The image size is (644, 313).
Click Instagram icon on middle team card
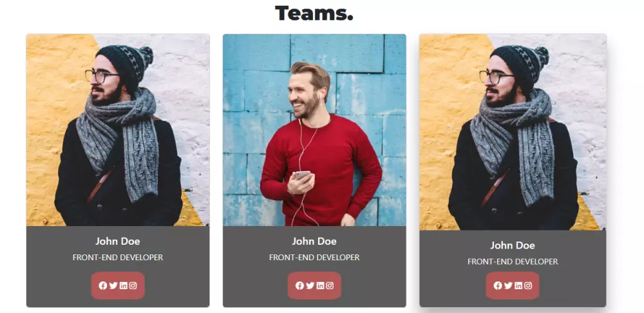point(329,285)
